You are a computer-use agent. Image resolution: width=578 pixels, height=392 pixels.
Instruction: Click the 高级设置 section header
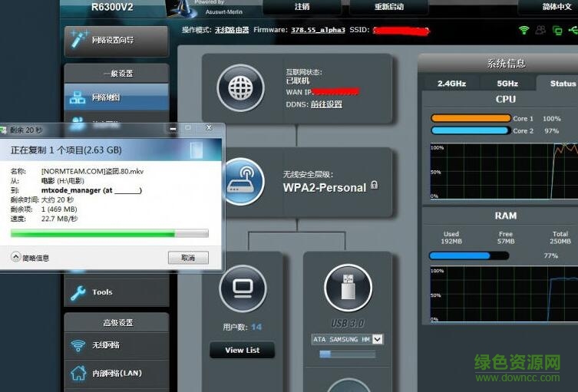[x=118, y=323]
